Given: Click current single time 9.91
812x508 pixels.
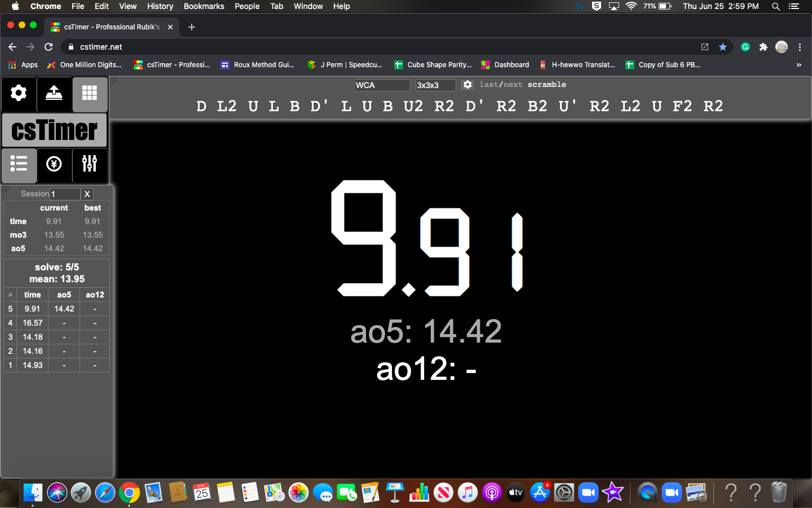Looking at the screenshot, I should tap(54, 221).
